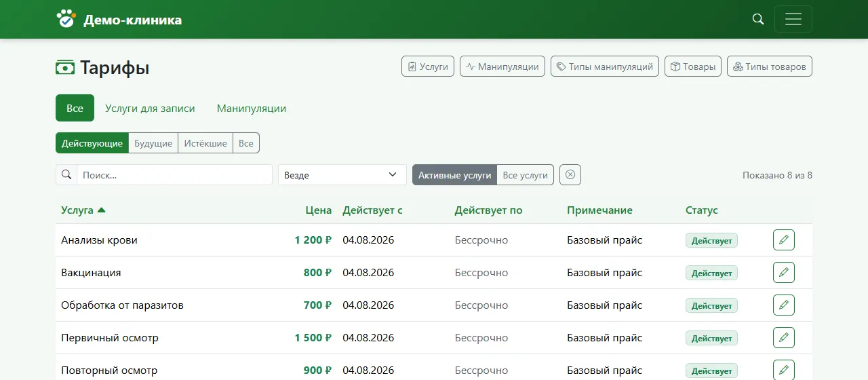Edit the Вакцинация tariff with the pencil icon

[784, 273]
